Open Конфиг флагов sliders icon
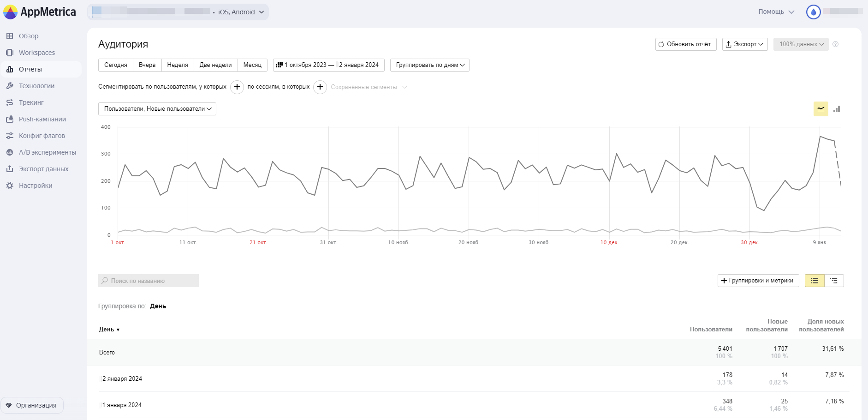 [10, 136]
